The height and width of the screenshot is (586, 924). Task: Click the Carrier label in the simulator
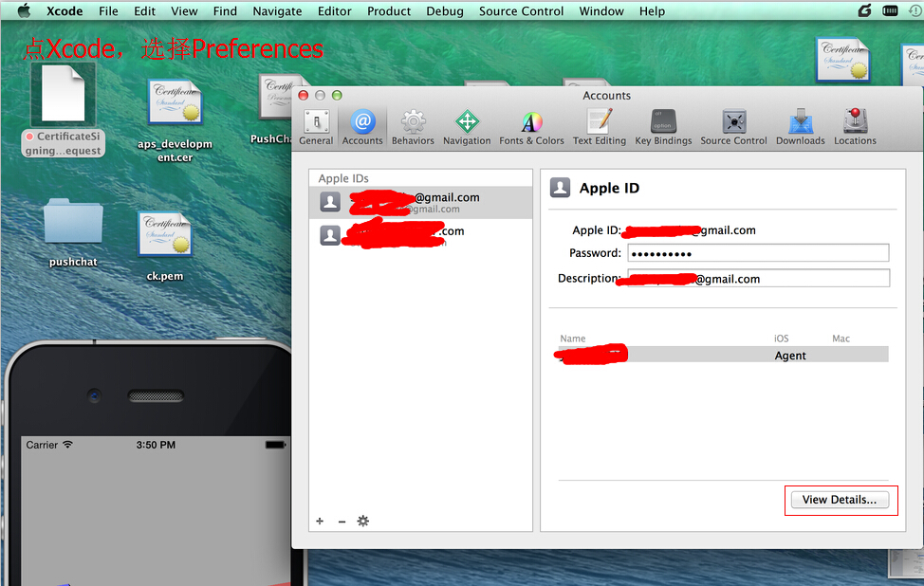pos(42,446)
